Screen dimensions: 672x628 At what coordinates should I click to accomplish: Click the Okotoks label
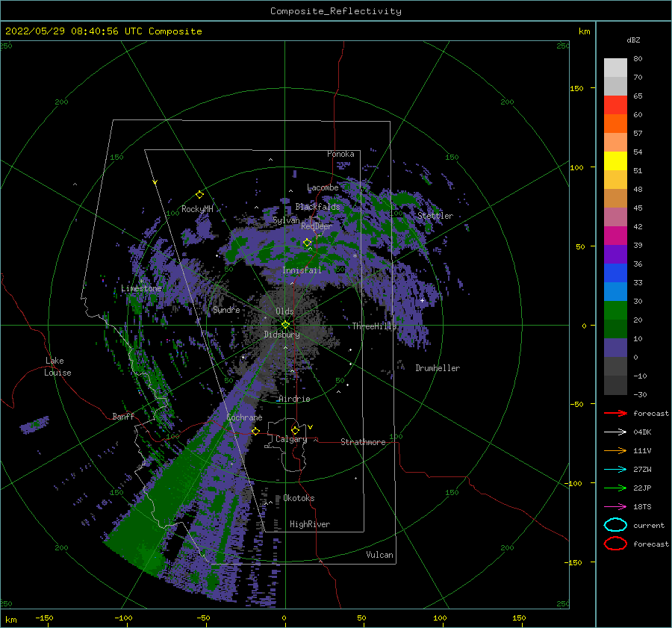pyautogui.click(x=299, y=498)
